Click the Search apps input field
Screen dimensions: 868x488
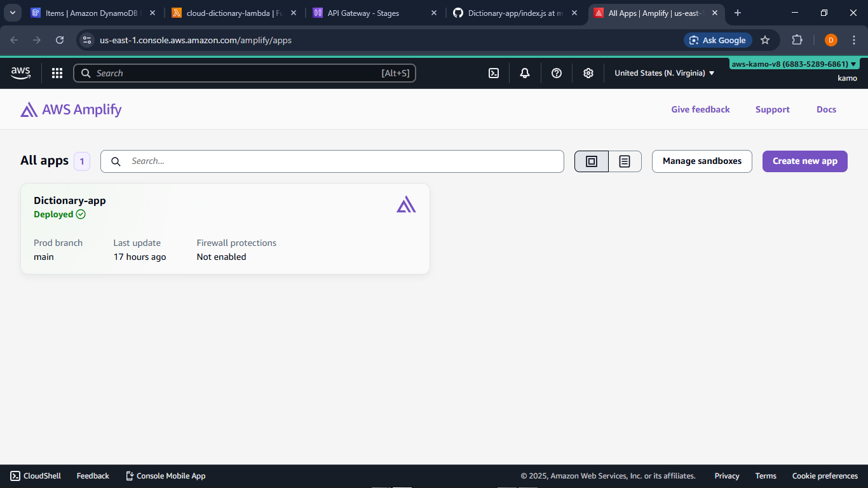pos(332,161)
